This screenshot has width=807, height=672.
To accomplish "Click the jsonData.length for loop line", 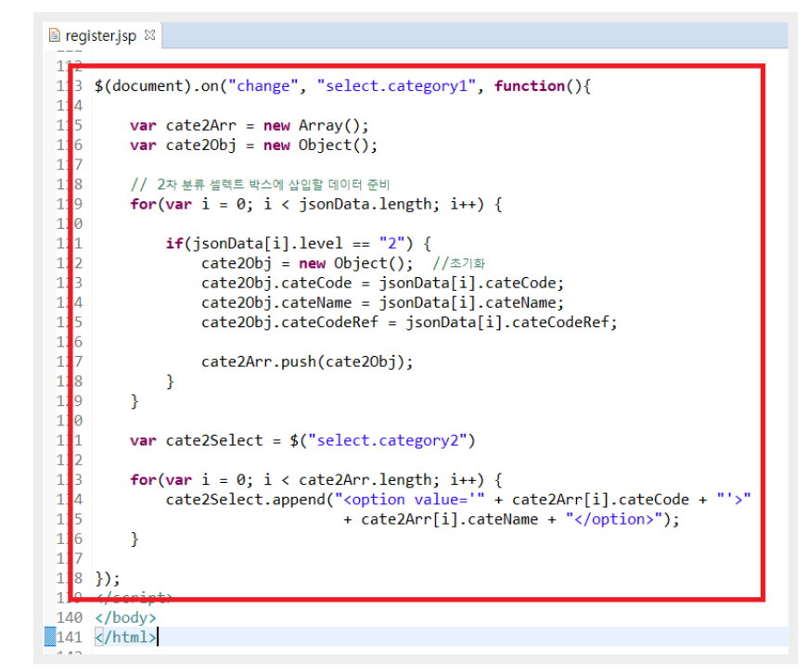I will (x=316, y=205).
